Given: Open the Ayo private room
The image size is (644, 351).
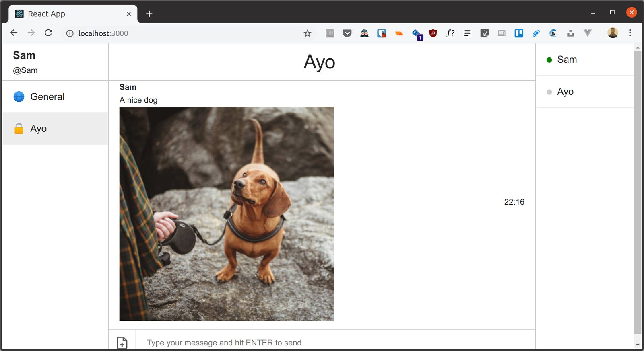Looking at the screenshot, I should (55, 129).
